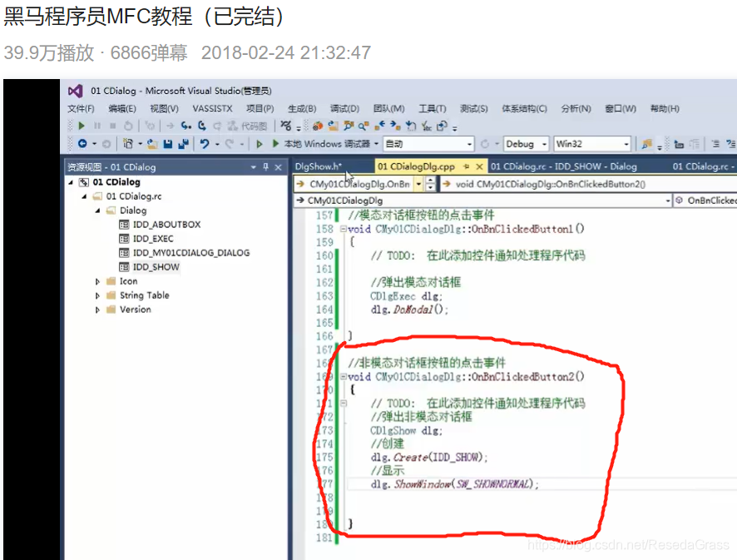Image resolution: width=737 pixels, height=560 pixels.
Task: Click the Open File folder icon
Action: coord(152,143)
